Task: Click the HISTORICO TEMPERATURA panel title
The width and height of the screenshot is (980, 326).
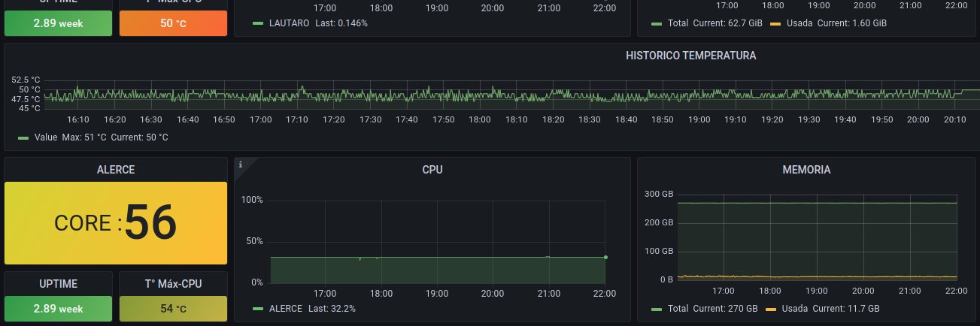Action: (690, 56)
